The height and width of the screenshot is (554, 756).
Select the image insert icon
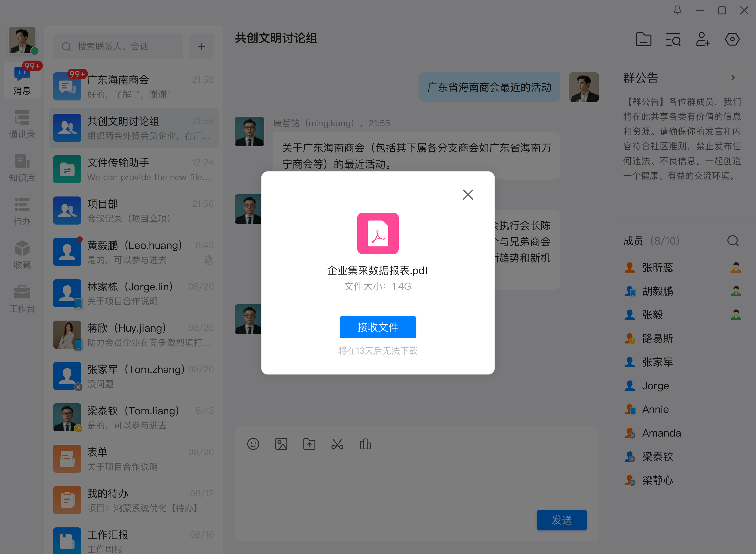pos(281,444)
